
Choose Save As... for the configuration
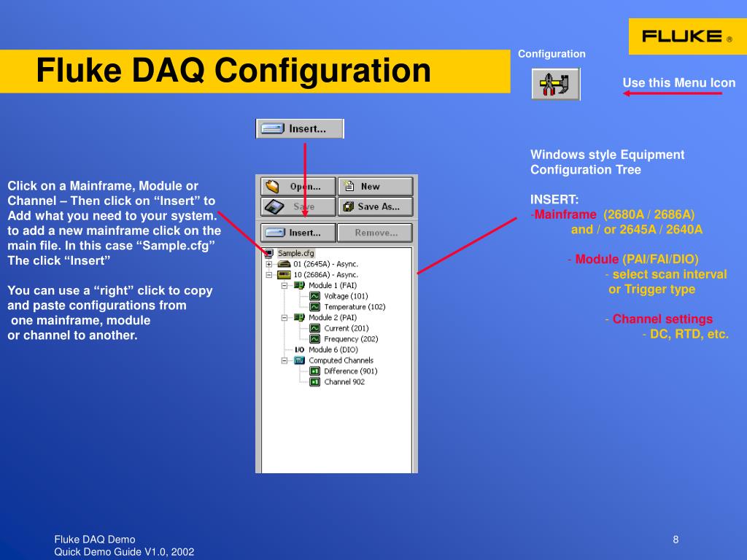376,206
